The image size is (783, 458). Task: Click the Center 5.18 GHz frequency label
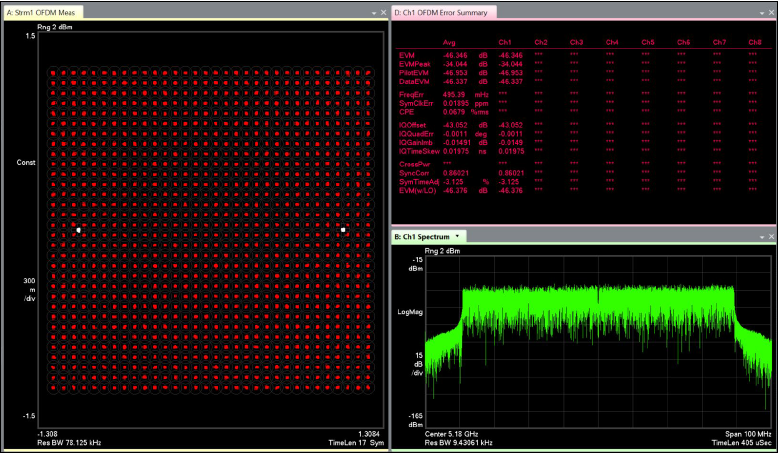(453, 435)
